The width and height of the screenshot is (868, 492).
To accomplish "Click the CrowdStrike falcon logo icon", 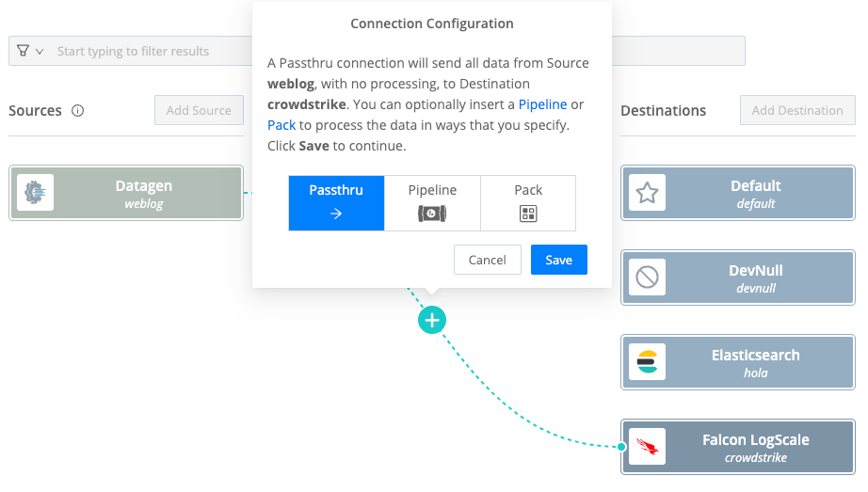I will 647,447.
